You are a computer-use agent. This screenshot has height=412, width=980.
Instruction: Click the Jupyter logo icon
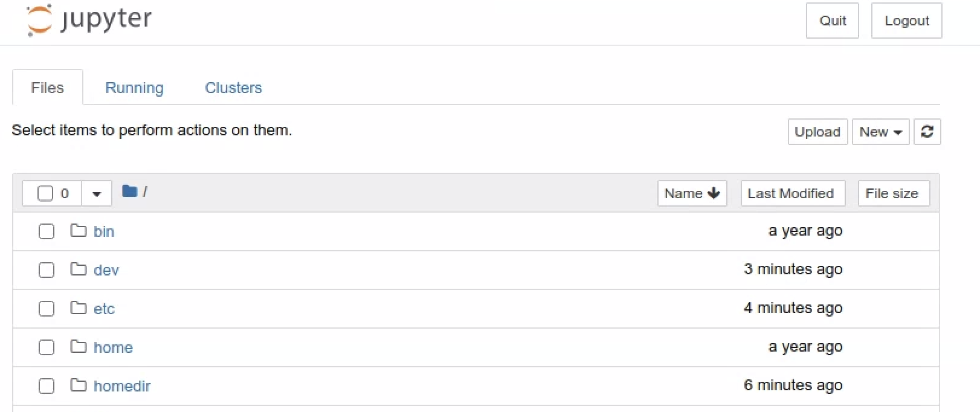40,20
